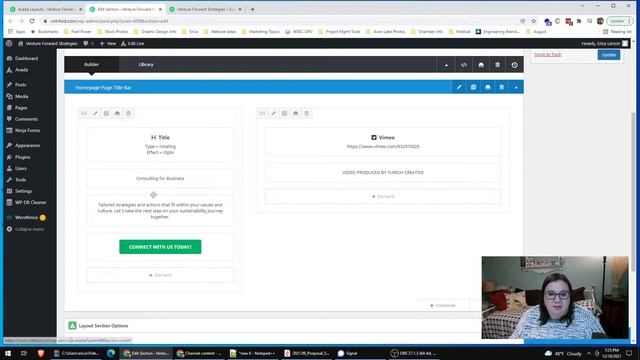Open Venture Forward Strategies site link

pyautogui.click(x=48, y=43)
